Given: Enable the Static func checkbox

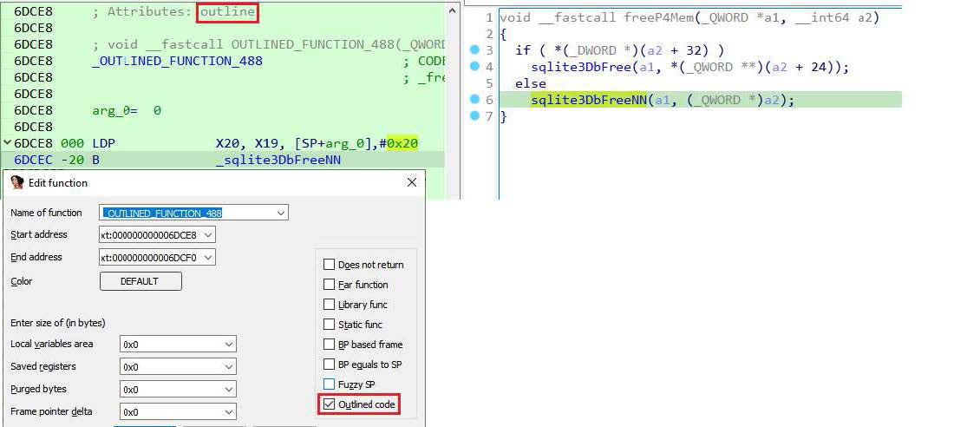Looking at the screenshot, I should pyautogui.click(x=329, y=325).
